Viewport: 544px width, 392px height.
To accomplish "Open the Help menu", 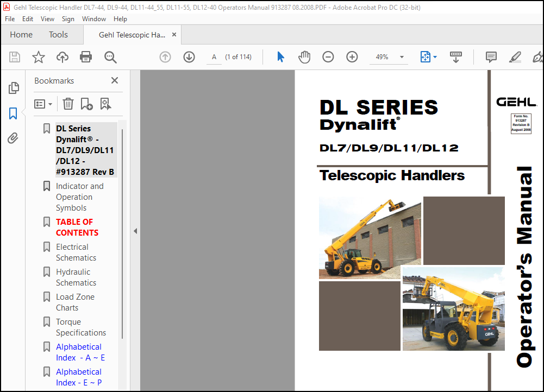I will [120, 19].
